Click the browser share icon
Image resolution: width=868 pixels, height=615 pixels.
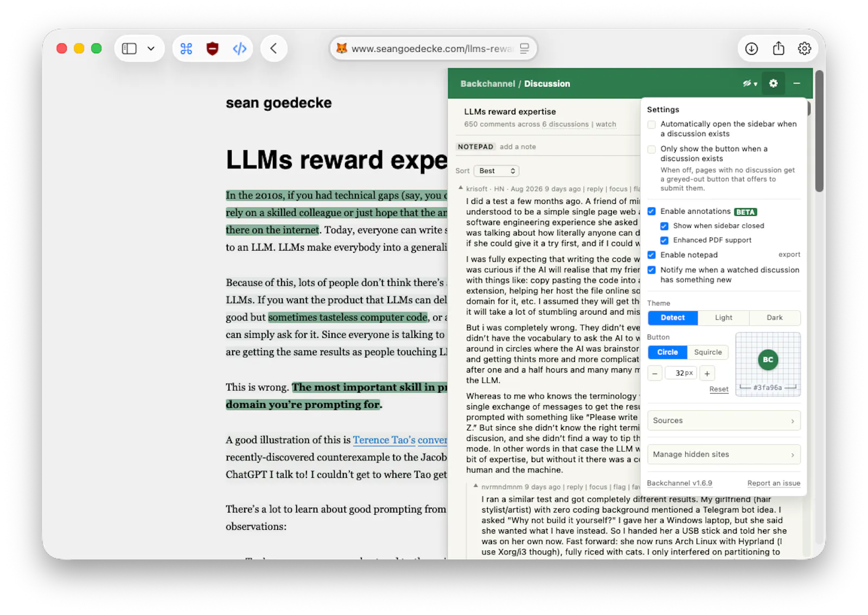tap(778, 48)
